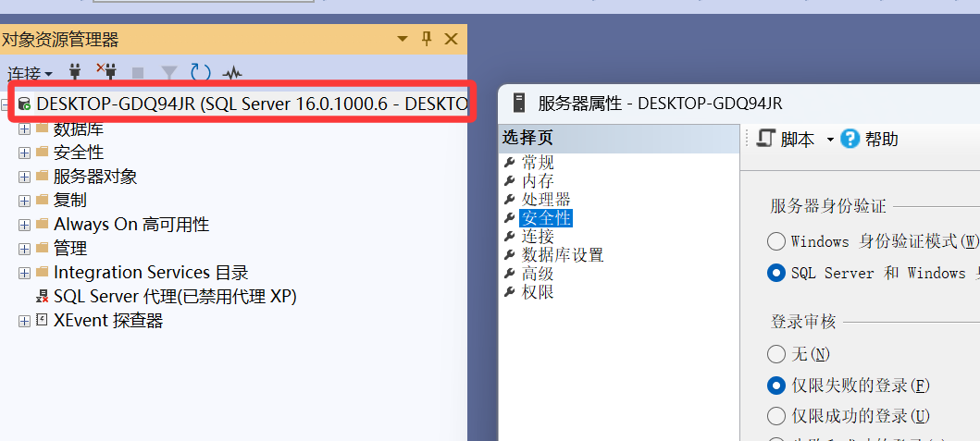
Task: Expand the 服务器对象 folder
Action: [x=24, y=177]
